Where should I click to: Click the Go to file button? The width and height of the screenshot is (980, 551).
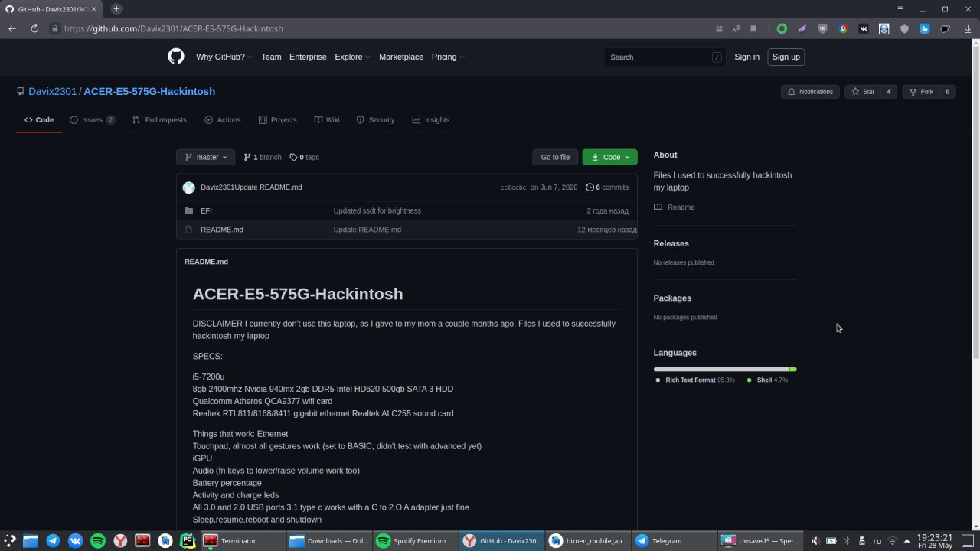coord(555,157)
